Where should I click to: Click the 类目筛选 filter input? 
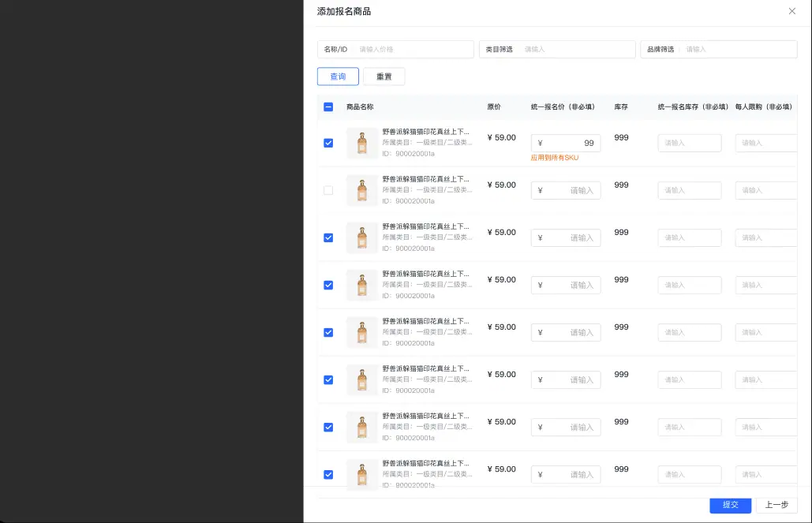556,49
